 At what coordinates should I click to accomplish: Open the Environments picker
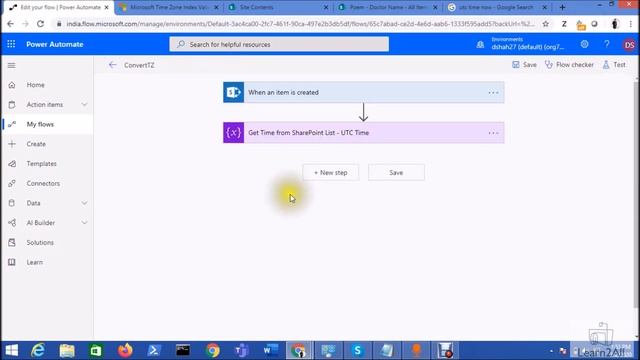522,44
